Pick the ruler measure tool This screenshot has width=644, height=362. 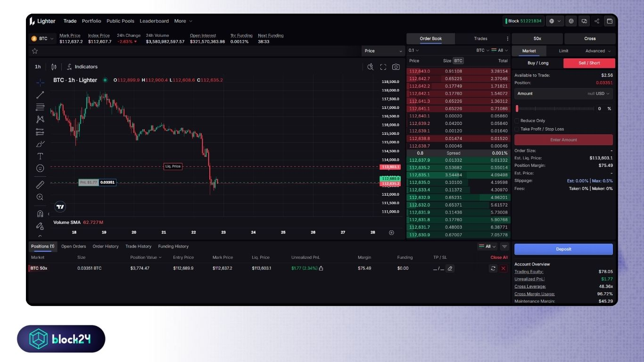[40, 185]
